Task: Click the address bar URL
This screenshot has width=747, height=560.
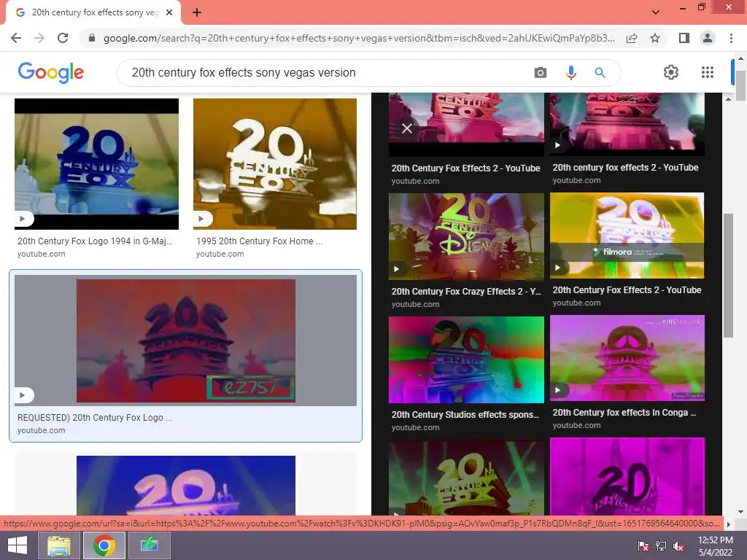Action: pos(359,38)
